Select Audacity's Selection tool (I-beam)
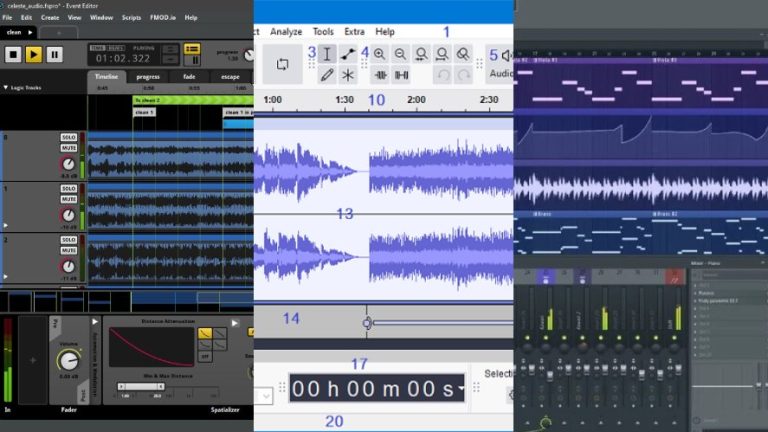Image resolution: width=768 pixels, height=432 pixels. point(327,54)
